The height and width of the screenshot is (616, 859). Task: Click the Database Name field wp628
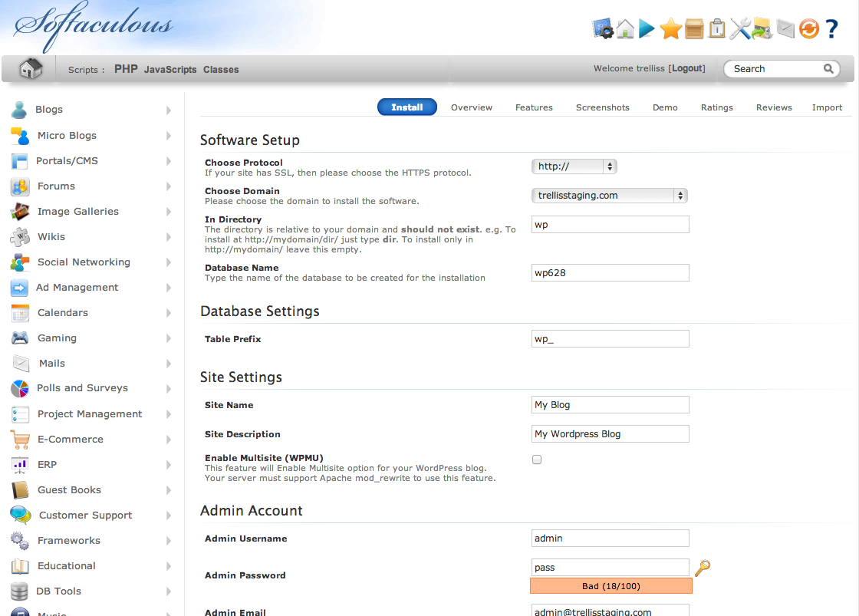tap(610, 272)
